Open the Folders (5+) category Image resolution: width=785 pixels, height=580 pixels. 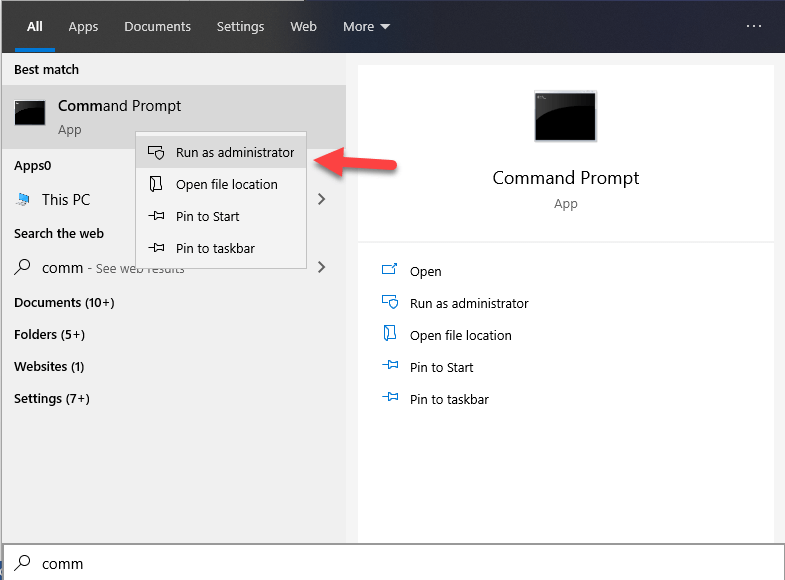[x=49, y=335]
